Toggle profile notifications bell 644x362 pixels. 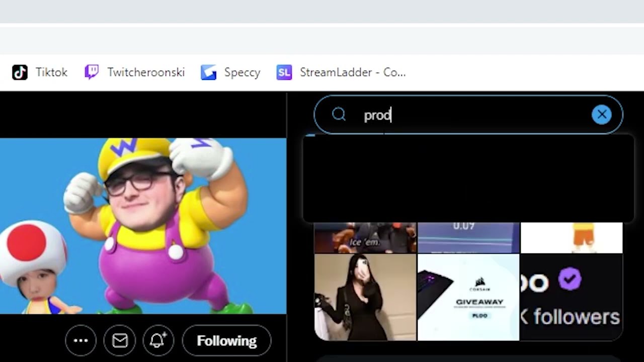coord(158,341)
